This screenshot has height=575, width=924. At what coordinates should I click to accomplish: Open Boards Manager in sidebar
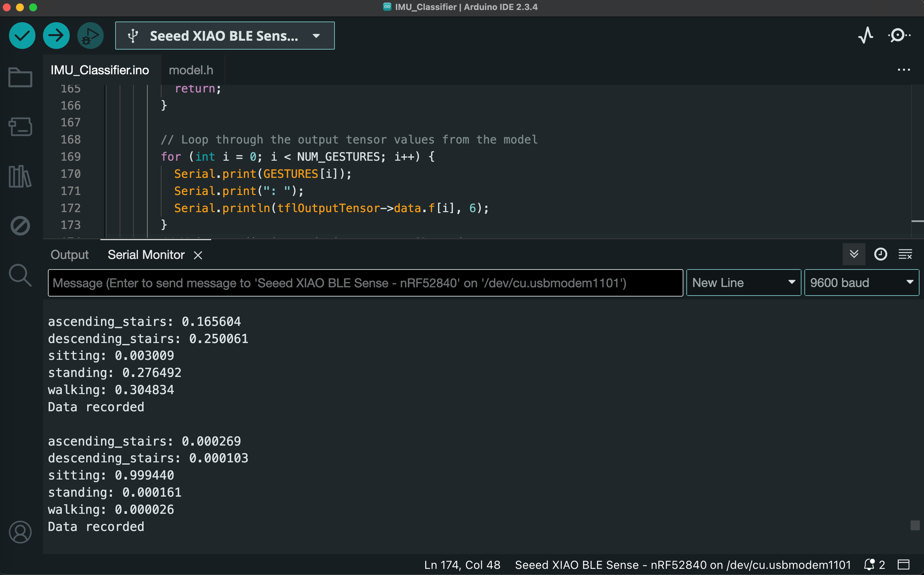pyautogui.click(x=20, y=127)
